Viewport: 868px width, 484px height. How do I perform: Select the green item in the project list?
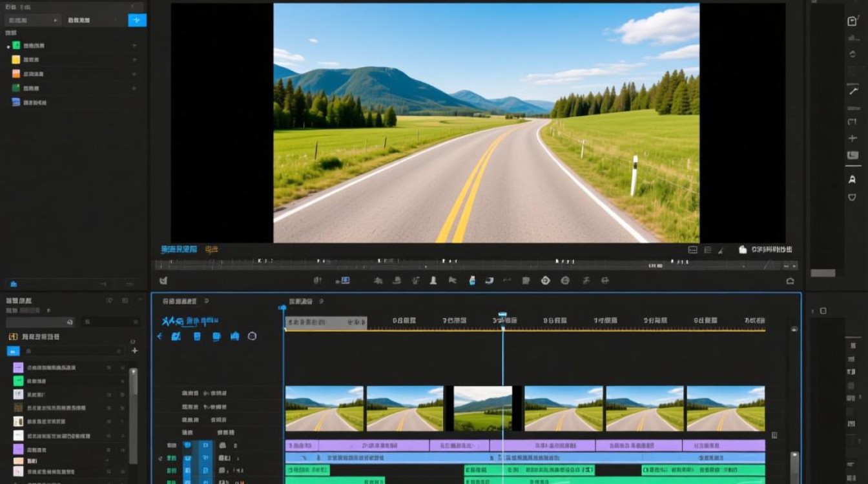pyautogui.click(x=16, y=46)
